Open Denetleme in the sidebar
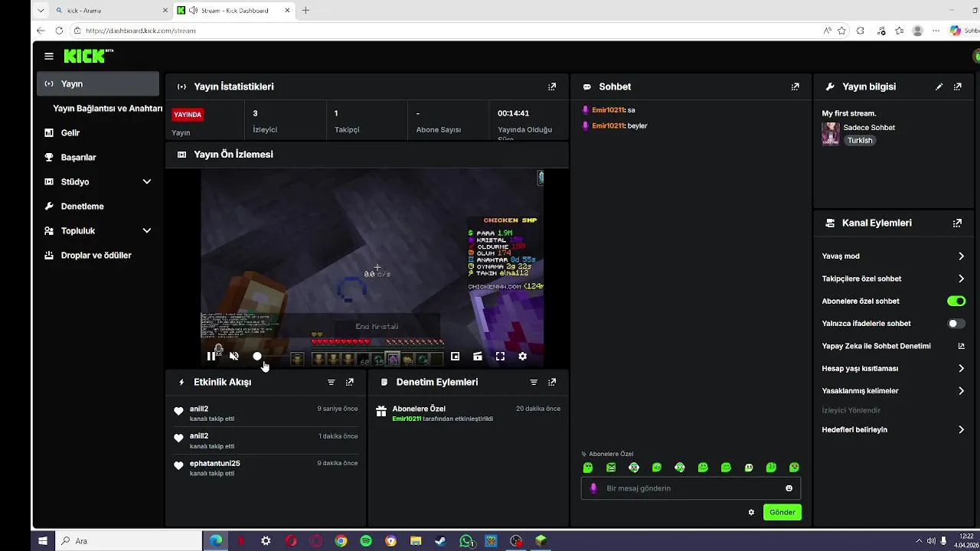The height and width of the screenshot is (551, 980). tap(98, 207)
